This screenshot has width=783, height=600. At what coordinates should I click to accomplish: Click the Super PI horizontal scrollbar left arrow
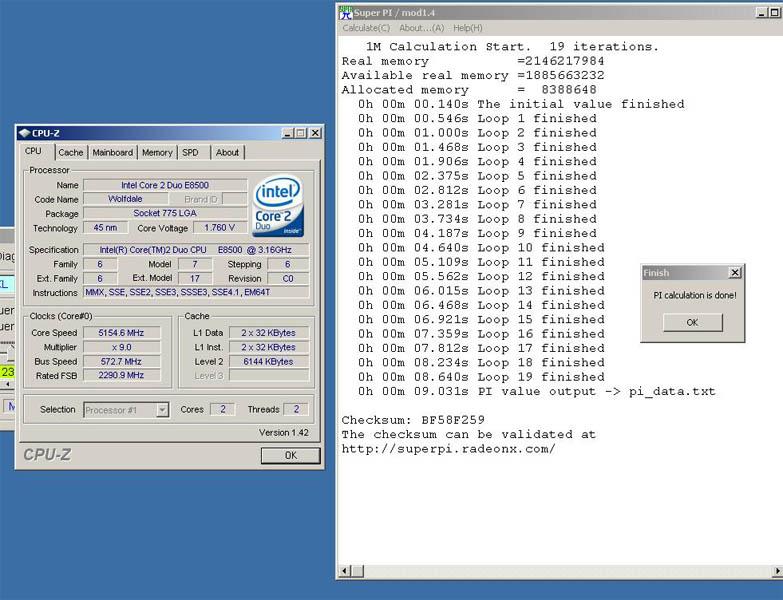[x=345, y=571]
